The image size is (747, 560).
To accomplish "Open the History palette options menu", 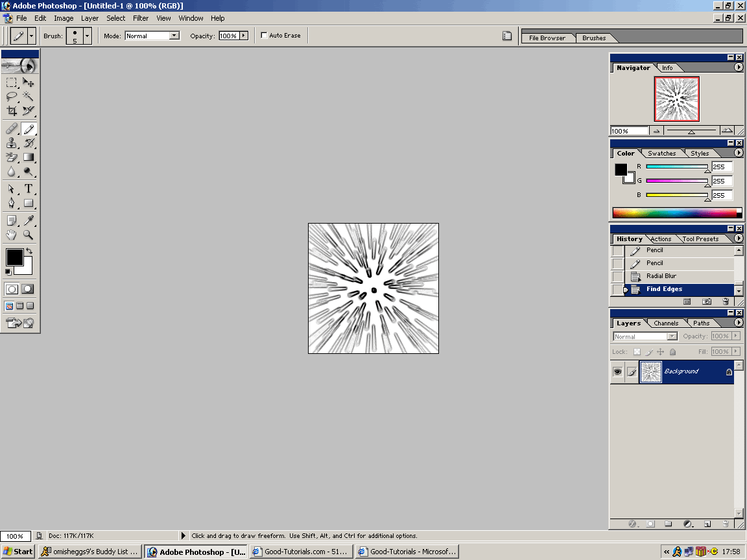I will (x=739, y=238).
